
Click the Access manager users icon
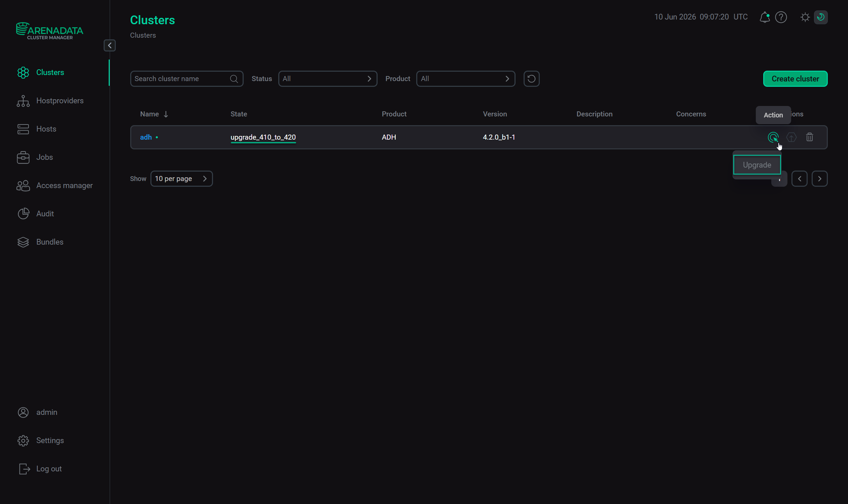23,185
